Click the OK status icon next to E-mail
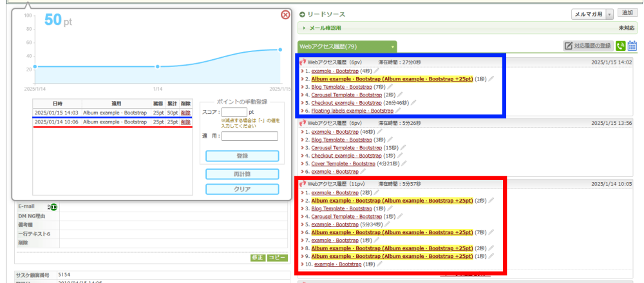The width and height of the screenshot is (644, 283). (53, 206)
